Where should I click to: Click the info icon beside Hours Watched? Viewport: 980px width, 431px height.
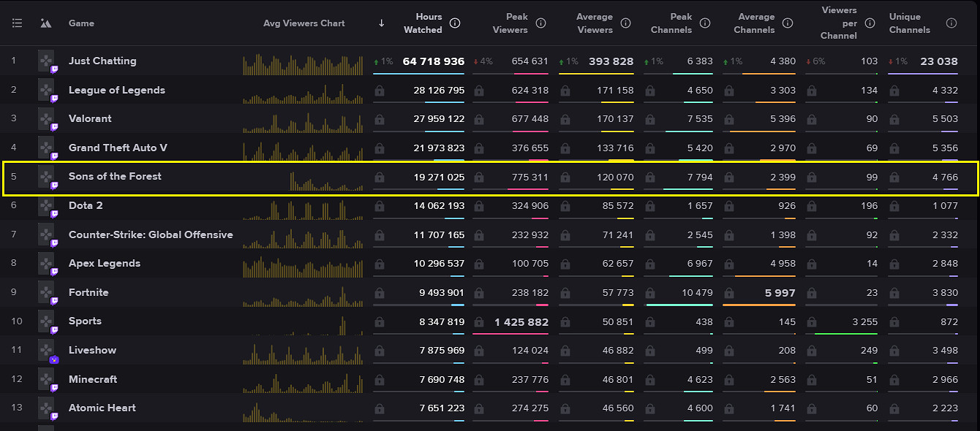[455, 23]
